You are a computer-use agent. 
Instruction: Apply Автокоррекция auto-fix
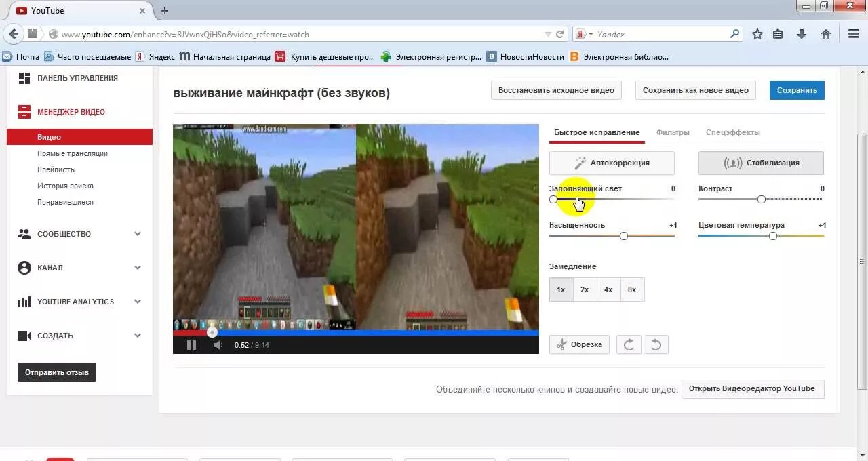612,163
